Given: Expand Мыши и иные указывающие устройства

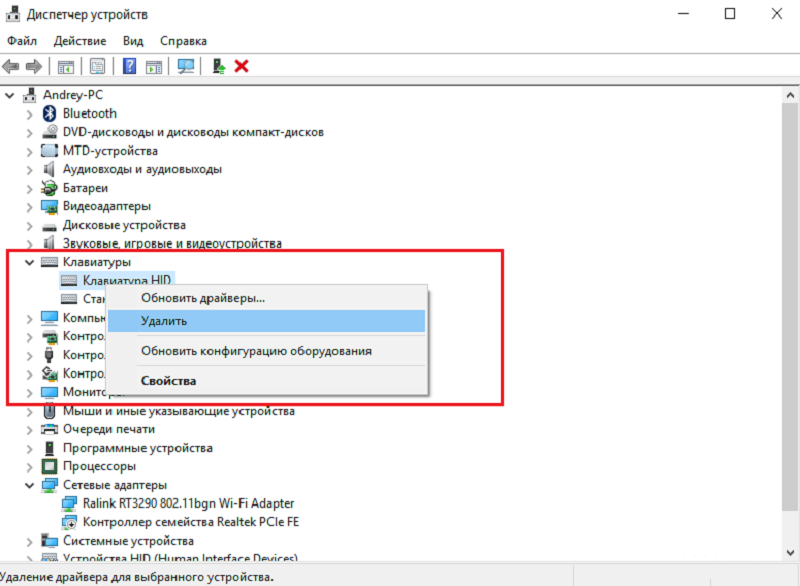Looking at the screenshot, I should pos(30,412).
